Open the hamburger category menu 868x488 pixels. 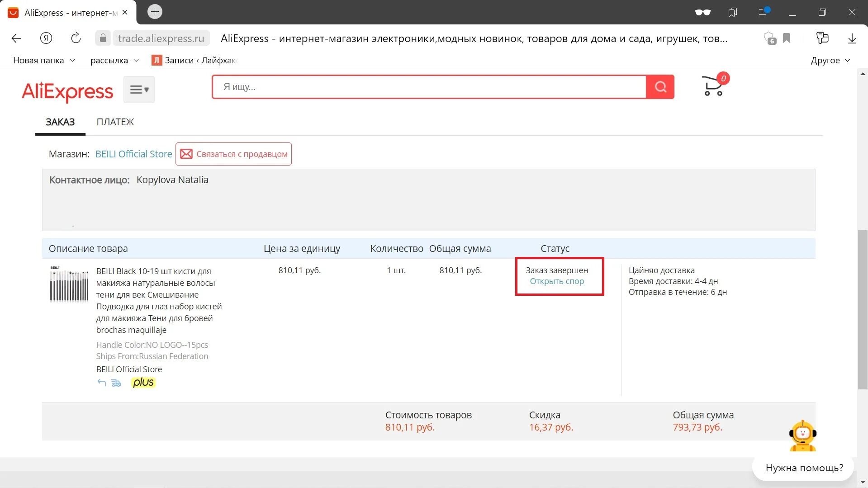[139, 90]
